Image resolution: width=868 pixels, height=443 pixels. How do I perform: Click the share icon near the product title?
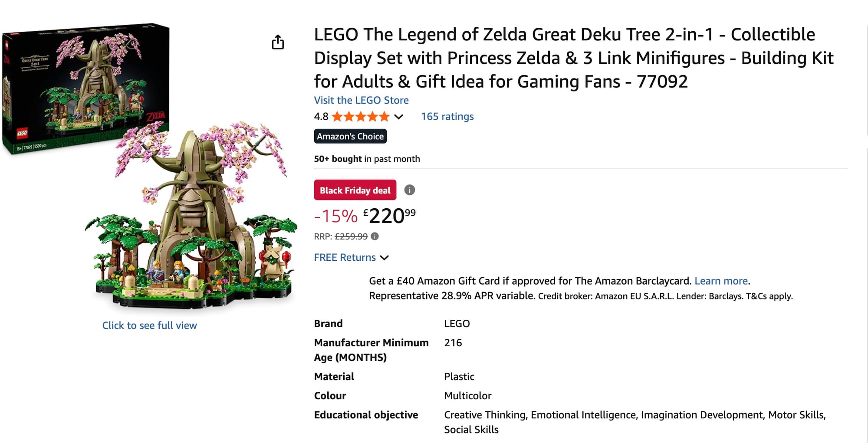click(278, 42)
